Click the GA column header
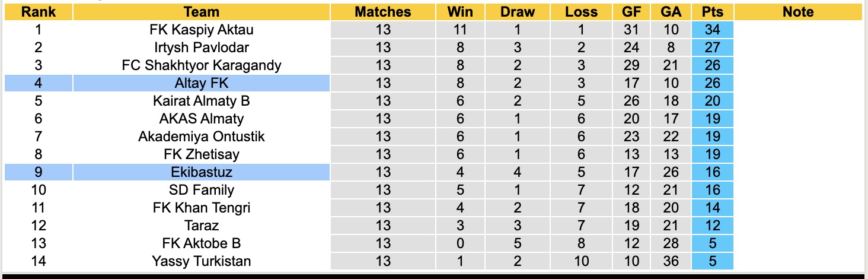868x279 pixels. point(671,12)
